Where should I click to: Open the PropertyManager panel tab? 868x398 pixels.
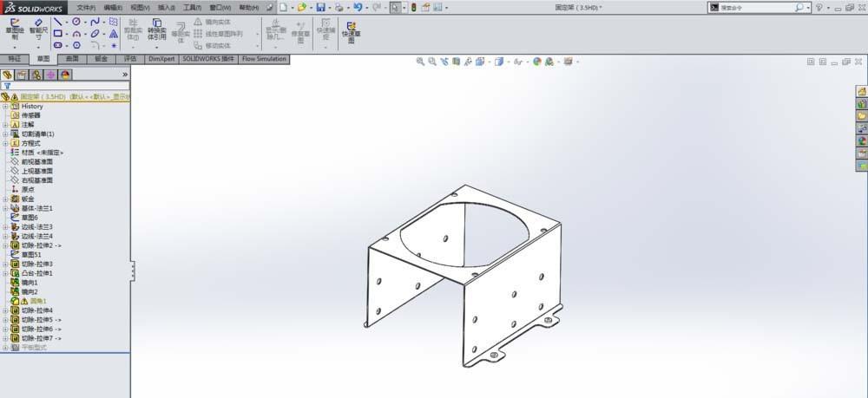pyautogui.click(x=22, y=75)
